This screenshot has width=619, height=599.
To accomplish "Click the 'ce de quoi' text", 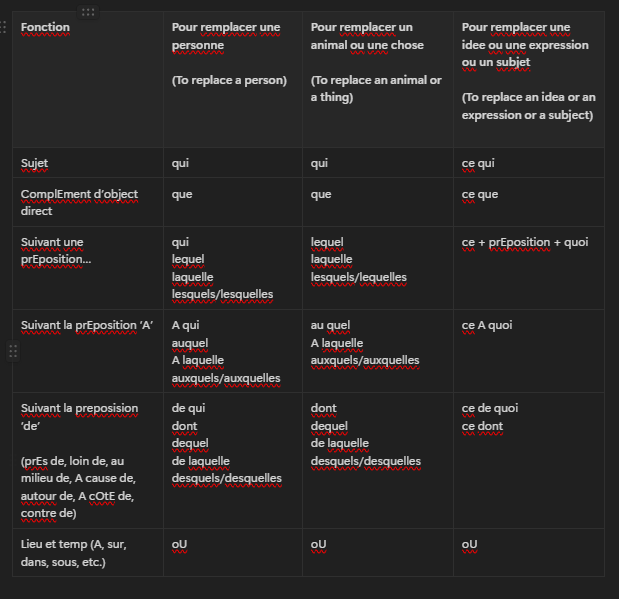I will [x=490, y=408].
